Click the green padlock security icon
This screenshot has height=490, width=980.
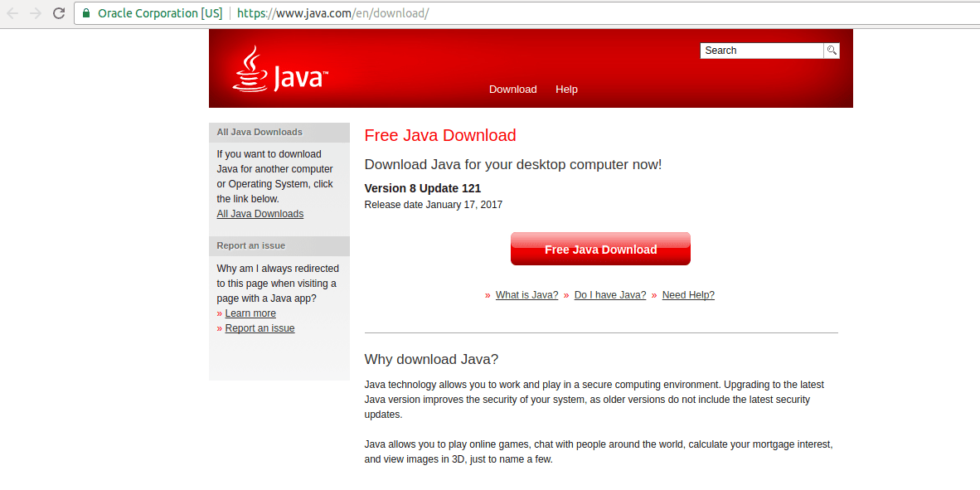[86, 13]
